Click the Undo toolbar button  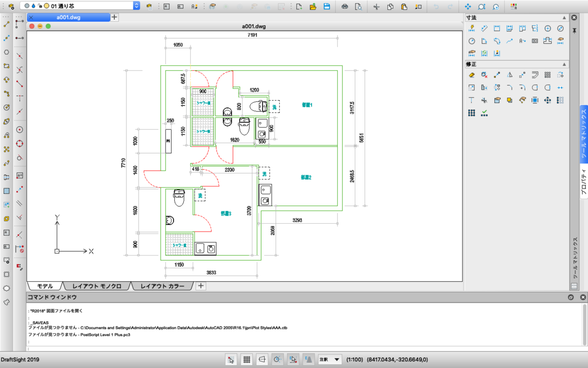pos(436,6)
